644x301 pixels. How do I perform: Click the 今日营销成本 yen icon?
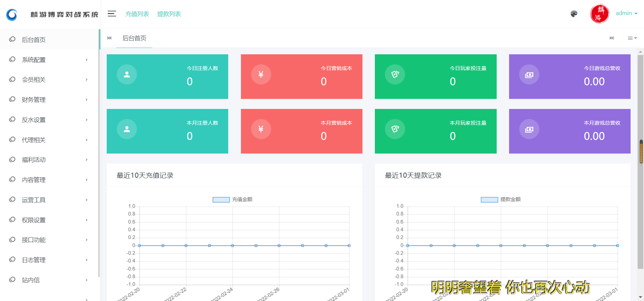point(261,74)
